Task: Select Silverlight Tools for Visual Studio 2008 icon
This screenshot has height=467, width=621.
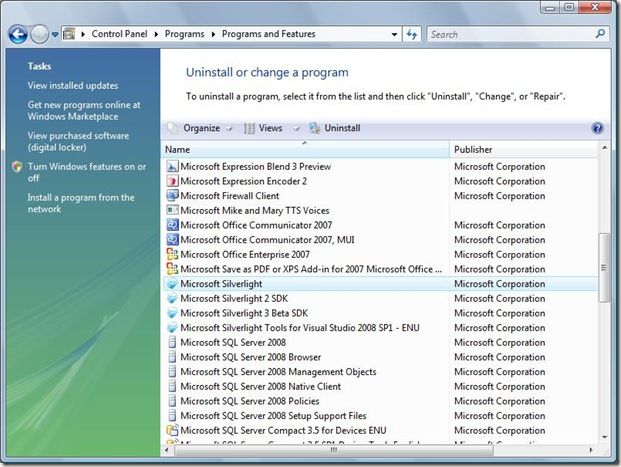Action: tap(172, 328)
